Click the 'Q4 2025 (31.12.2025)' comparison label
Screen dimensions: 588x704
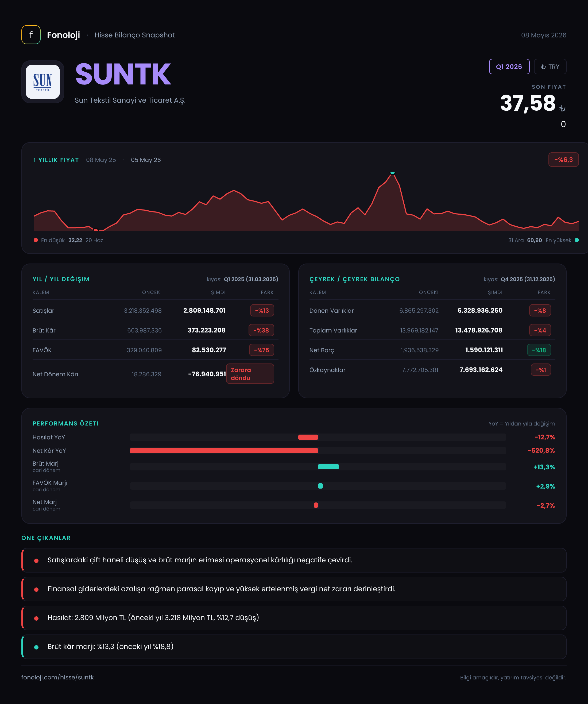coord(528,279)
